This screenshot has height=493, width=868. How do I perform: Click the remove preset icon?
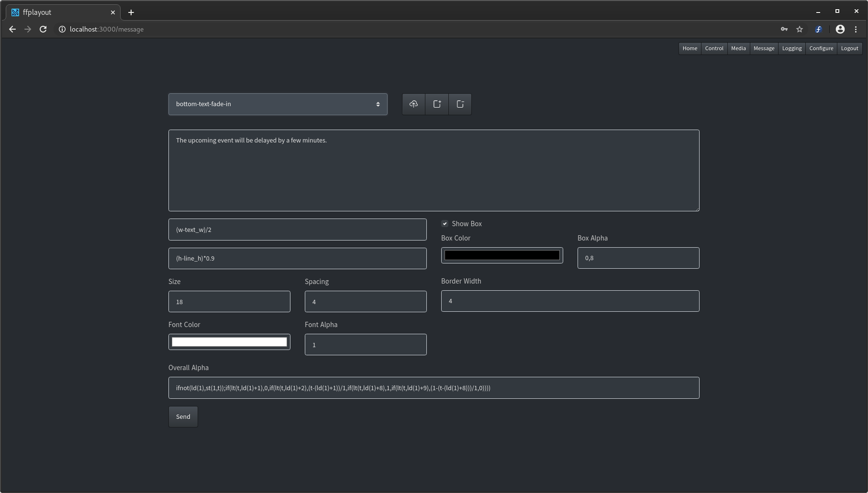click(460, 104)
